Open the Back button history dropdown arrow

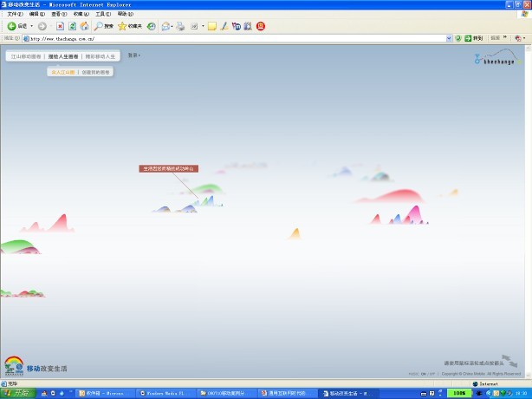click(32, 26)
